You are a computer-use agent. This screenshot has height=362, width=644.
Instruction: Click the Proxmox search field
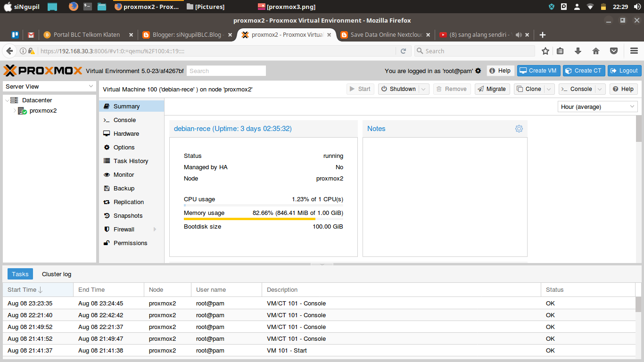click(x=226, y=71)
